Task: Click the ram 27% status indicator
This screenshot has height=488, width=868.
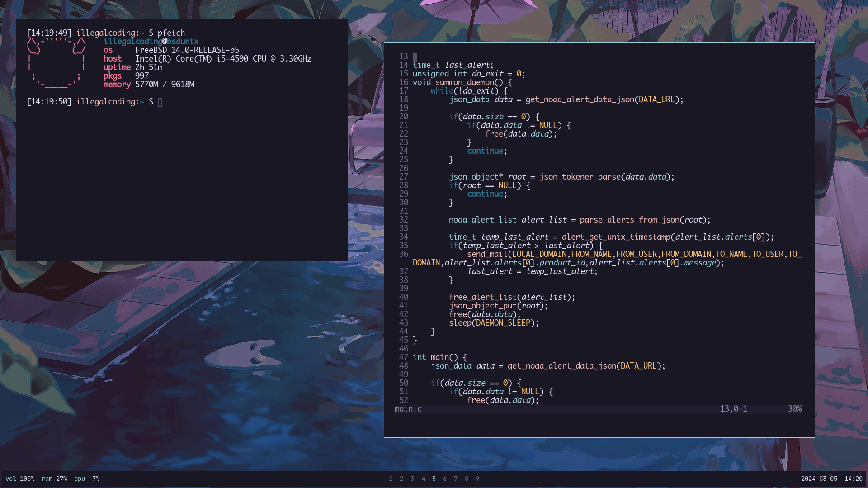Action: pos(54,479)
